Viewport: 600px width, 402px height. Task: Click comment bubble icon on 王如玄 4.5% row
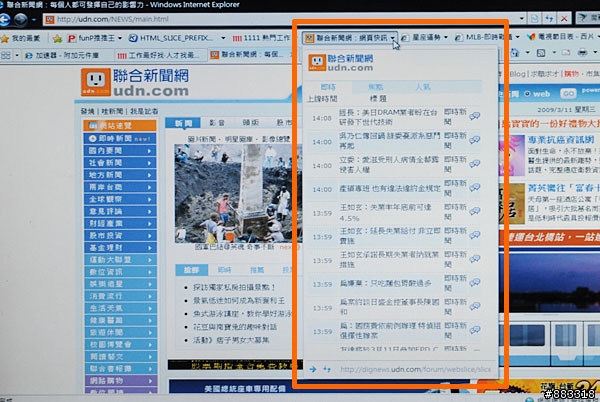[475, 211]
